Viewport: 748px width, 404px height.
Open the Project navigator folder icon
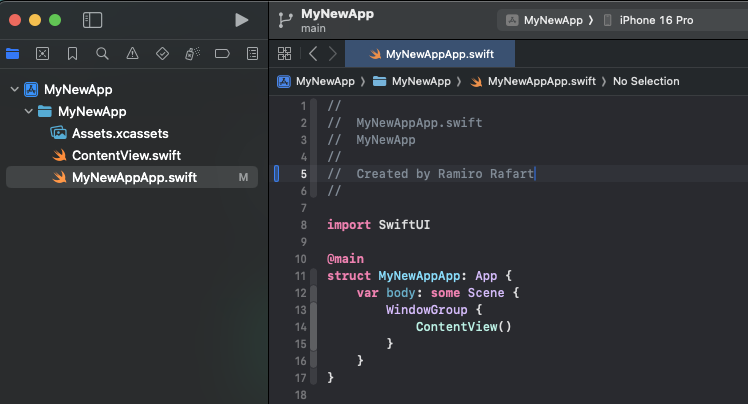coord(12,54)
